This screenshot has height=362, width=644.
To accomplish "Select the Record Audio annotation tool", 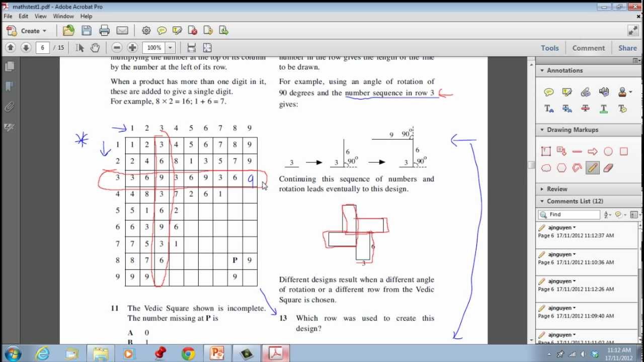I will 604,92.
